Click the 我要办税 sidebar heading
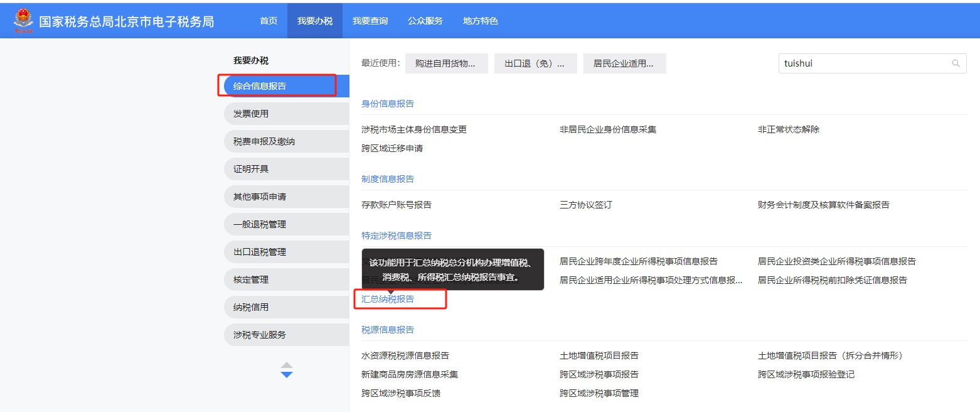Viewport: 980px width, 412px height. click(x=251, y=60)
